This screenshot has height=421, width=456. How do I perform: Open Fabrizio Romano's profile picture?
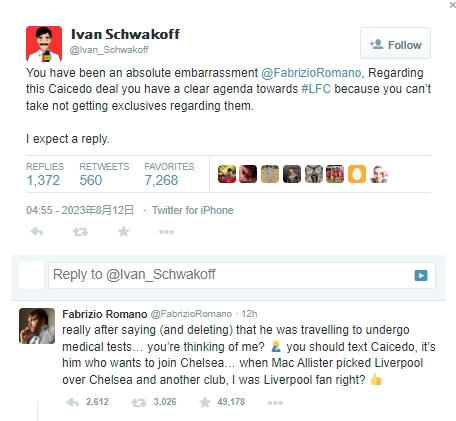(x=37, y=326)
